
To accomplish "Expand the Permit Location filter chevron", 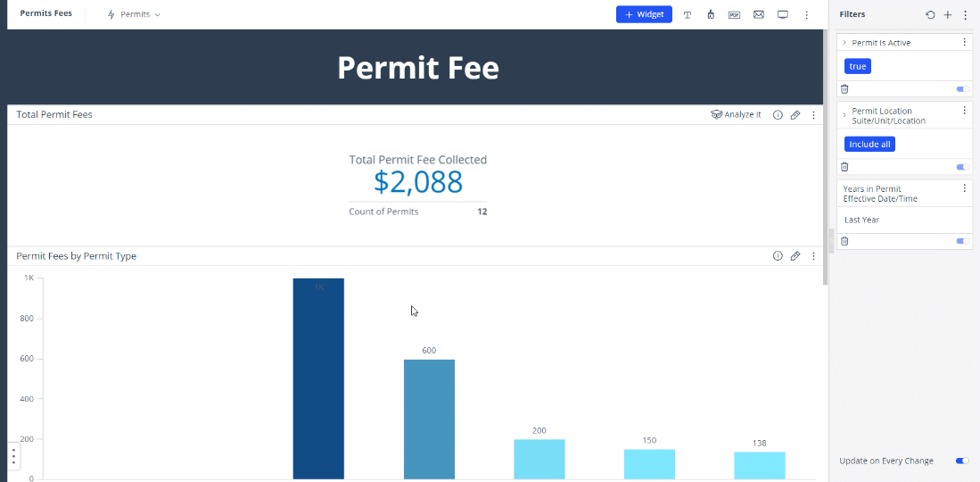I will [844, 112].
